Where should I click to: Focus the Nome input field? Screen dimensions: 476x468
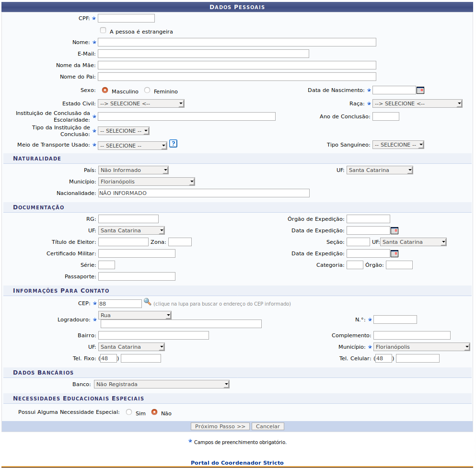(237, 42)
